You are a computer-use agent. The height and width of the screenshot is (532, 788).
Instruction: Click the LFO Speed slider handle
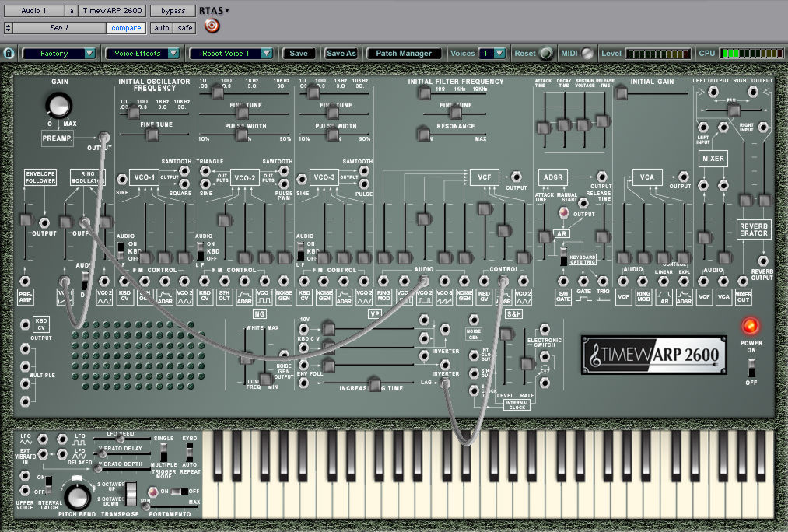click(x=120, y=439)
